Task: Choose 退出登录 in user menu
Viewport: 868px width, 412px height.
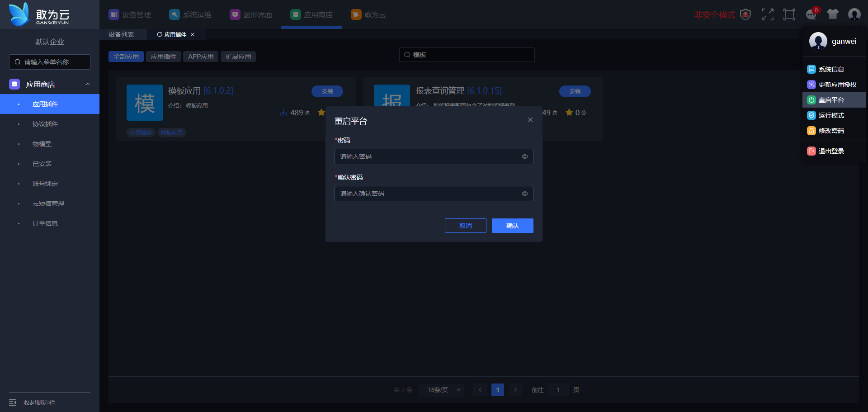Action: (834, 151)
